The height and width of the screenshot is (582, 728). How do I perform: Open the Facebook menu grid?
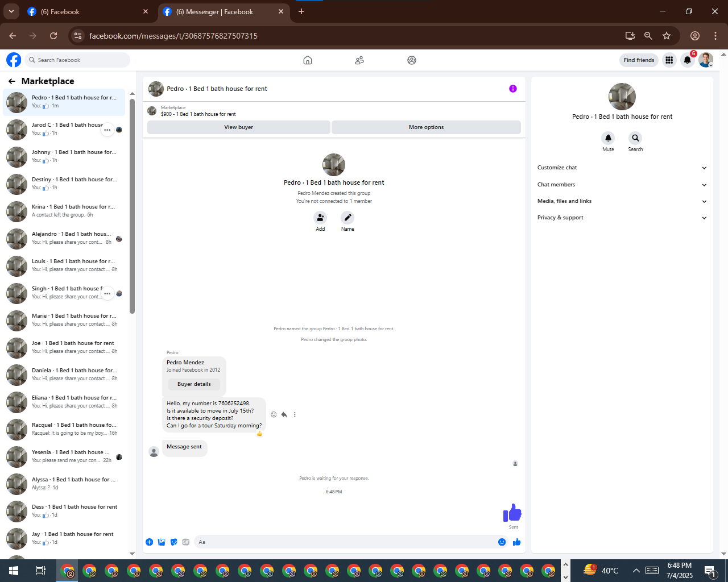pyautogui.click(x=669, y=60)
